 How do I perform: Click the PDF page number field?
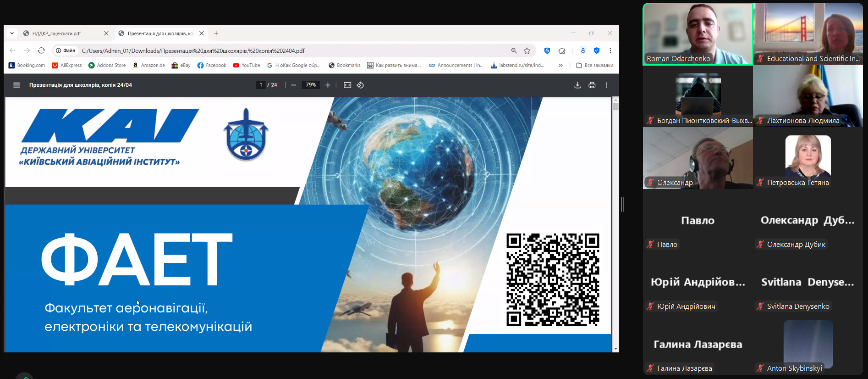point(261,85)
